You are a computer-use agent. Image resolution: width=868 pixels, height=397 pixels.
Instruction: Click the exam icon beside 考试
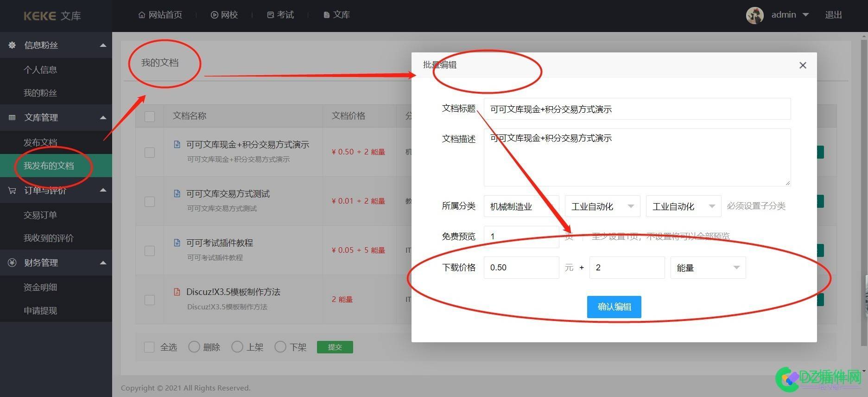tap(271, 15)
